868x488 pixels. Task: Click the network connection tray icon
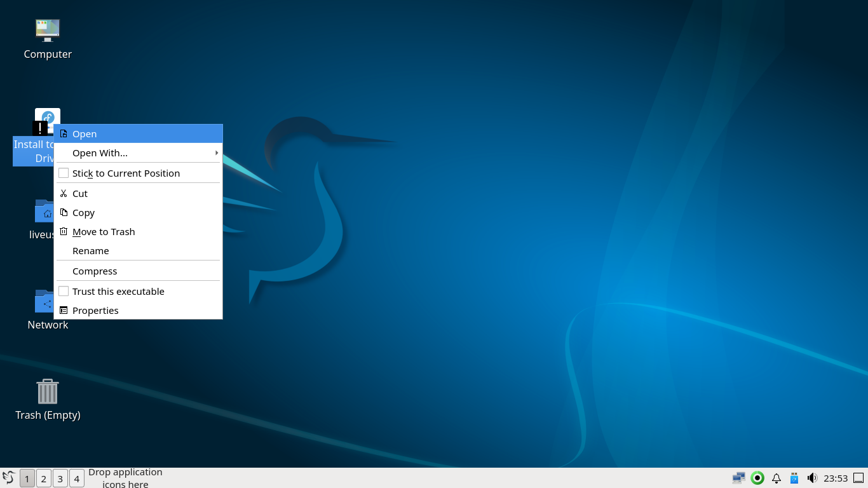738,478
